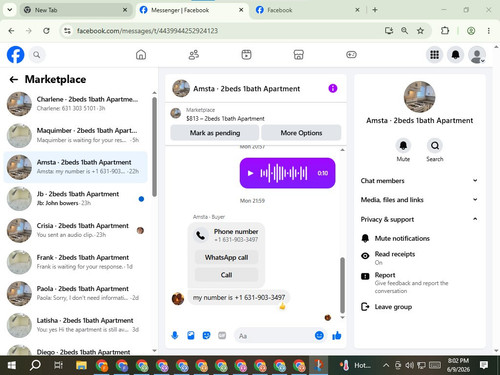Open More Options button

301,133
